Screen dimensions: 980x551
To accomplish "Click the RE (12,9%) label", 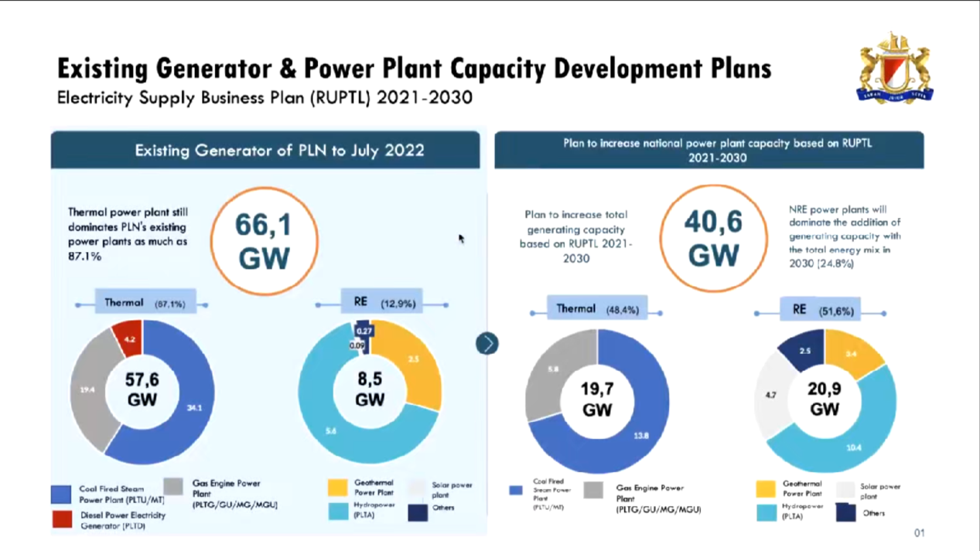I will click(x=382, y=302).
